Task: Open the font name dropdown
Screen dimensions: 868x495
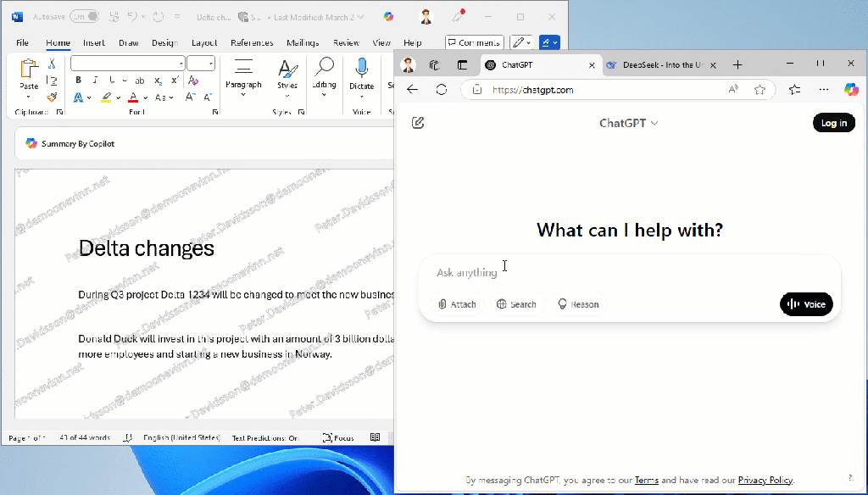Action: [181, 64]
